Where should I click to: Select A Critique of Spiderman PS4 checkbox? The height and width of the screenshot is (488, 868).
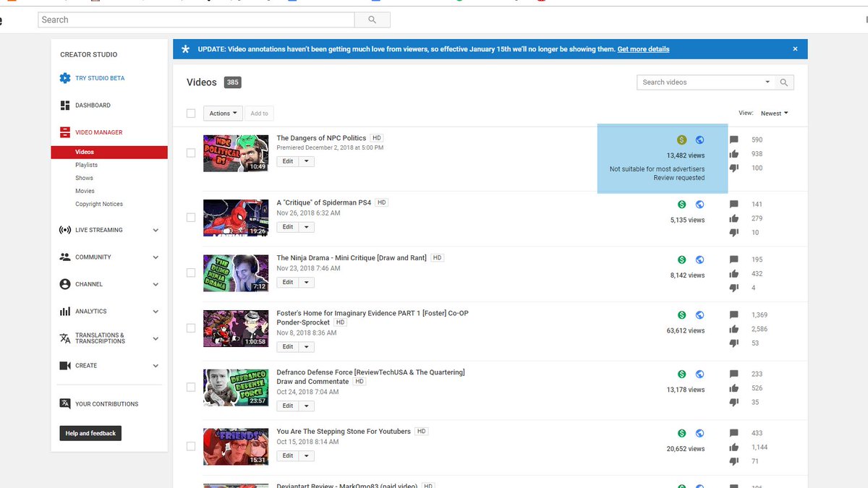[x=191, y=217]
